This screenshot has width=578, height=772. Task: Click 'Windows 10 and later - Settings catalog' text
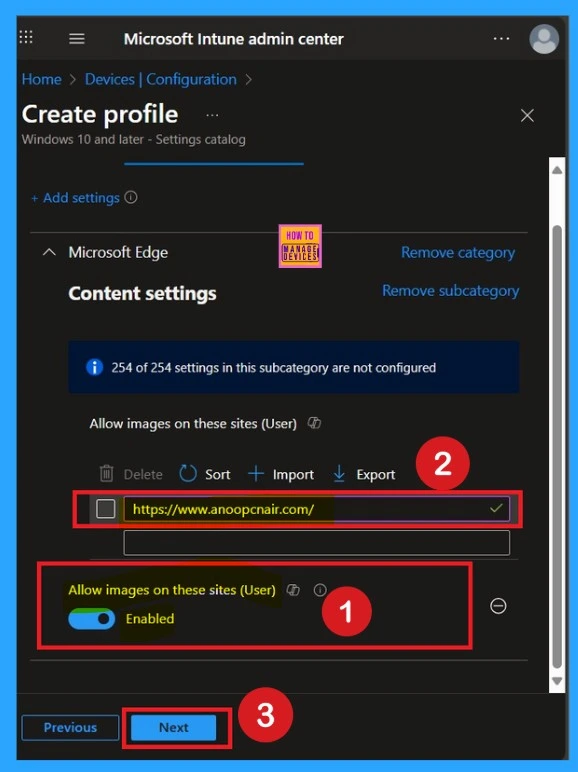133,140
